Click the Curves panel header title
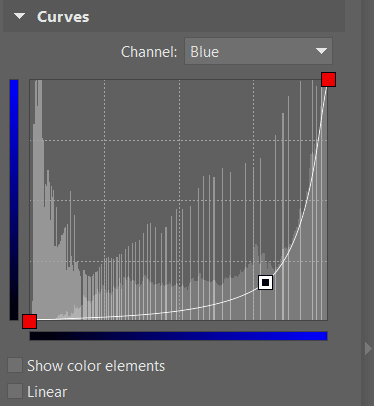 point(63,17)
